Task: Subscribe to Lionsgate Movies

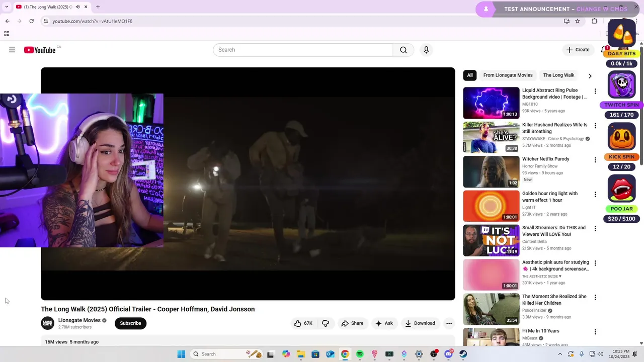Action: tap(130, 323)
